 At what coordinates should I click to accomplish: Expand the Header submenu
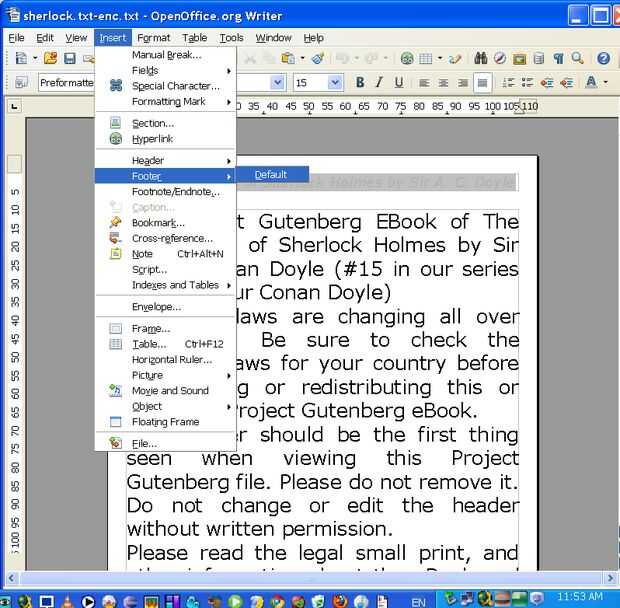[166, 160]
